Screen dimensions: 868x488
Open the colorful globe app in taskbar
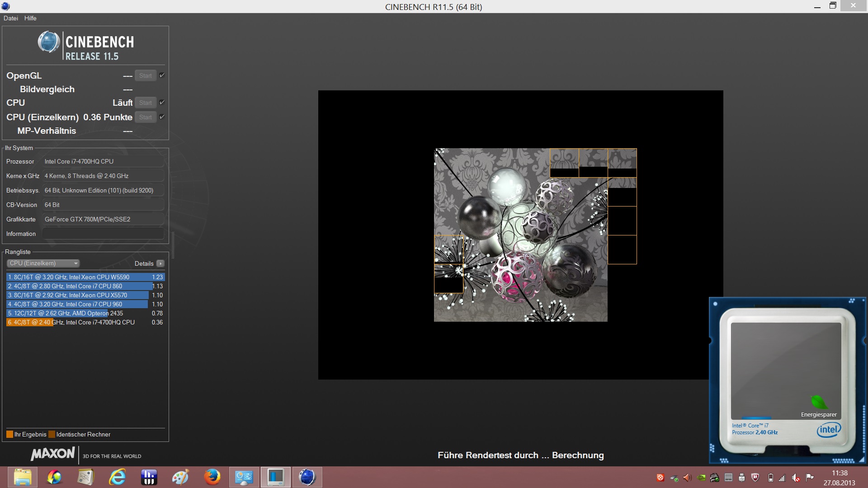(54, 477)
